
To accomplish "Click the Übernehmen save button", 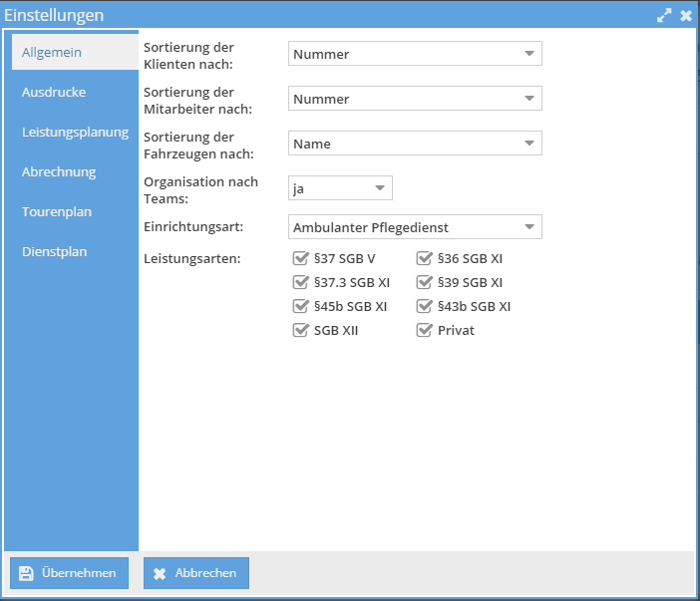I will [x=70, y=573].
